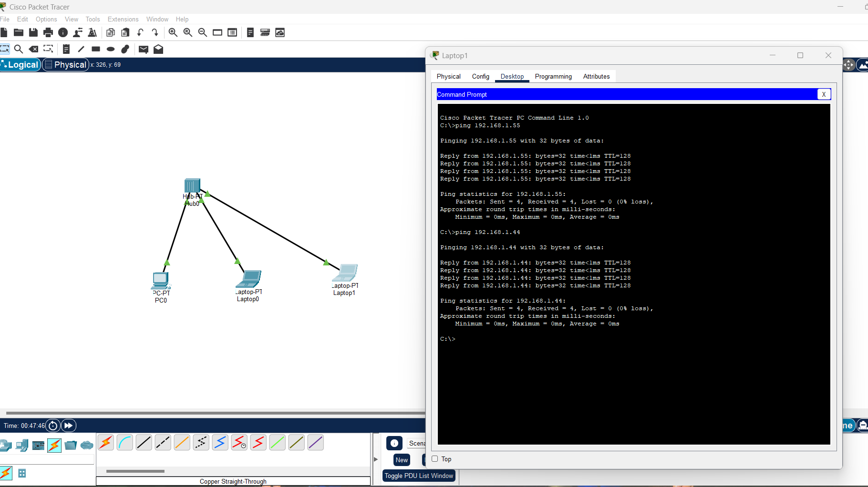Pick the dashed black Copper Cross-Over cable
The height and width of the screenshot is (487, 868).
tap(163, 443)
